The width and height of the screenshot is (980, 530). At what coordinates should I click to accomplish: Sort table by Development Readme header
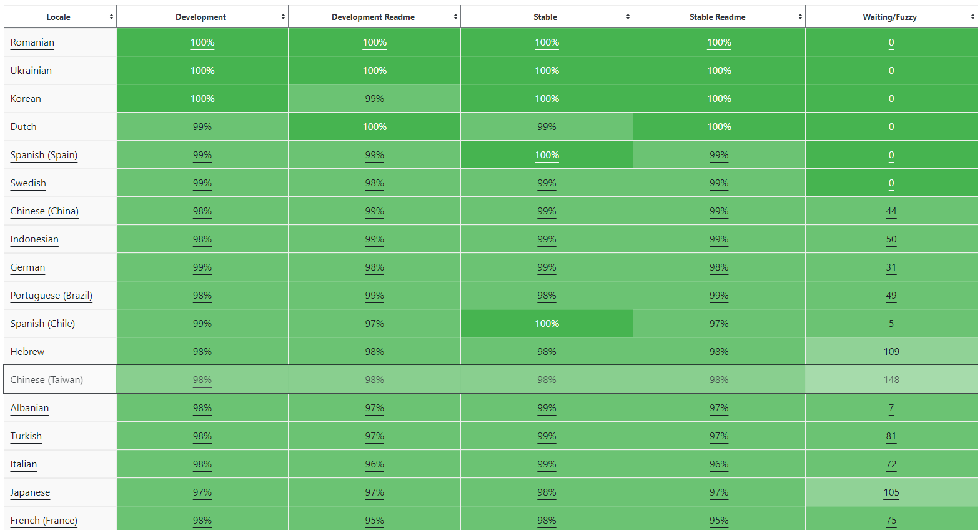click(x=374, y=17)
